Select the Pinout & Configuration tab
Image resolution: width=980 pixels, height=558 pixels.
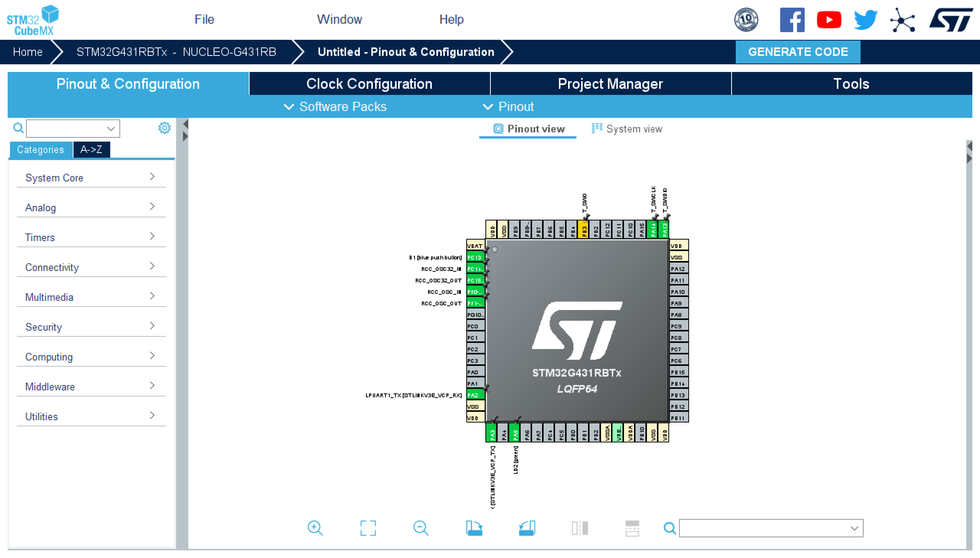[128, 83]
